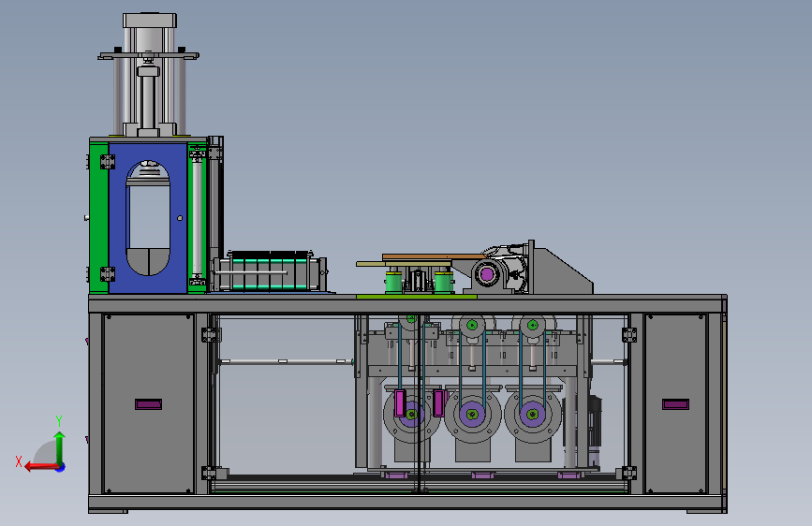Select the horizontal rod in the lower left bay
The height and width of the screenshot is (526, 812).
[x=287, y=361]
